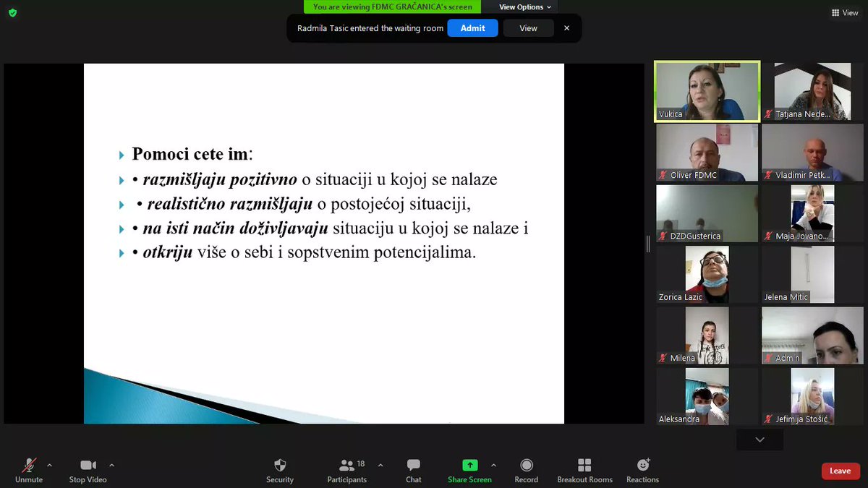Screen dimensions: 868x488
Task: Select DZDGusterica video thumbnail
Action: (x=707, y=213)
